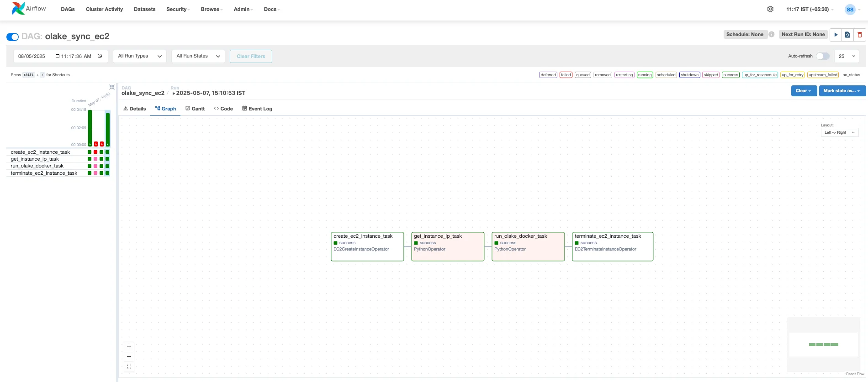Click the fit view icon in graph controls

pos(129,366)
